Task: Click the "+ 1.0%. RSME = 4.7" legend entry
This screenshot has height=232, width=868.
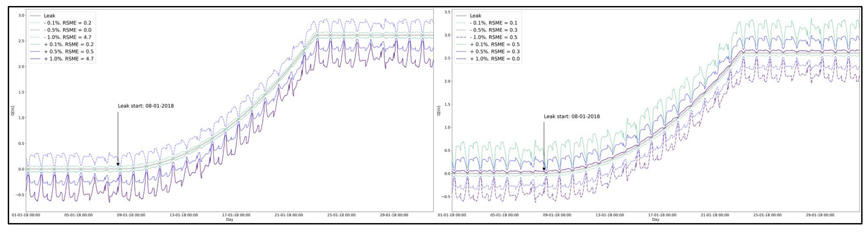Action: pos(69,59)
